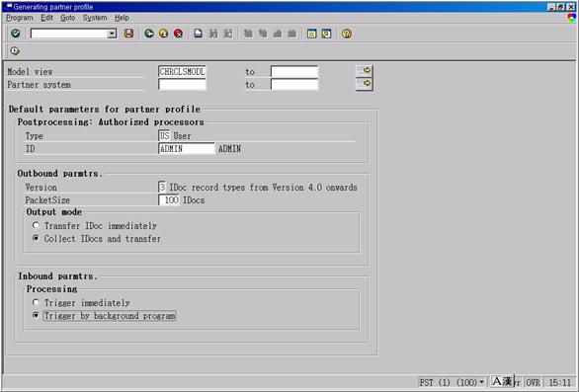Open the yellow Help question icon
Screen dimensions: 579x392
point(347,34)
